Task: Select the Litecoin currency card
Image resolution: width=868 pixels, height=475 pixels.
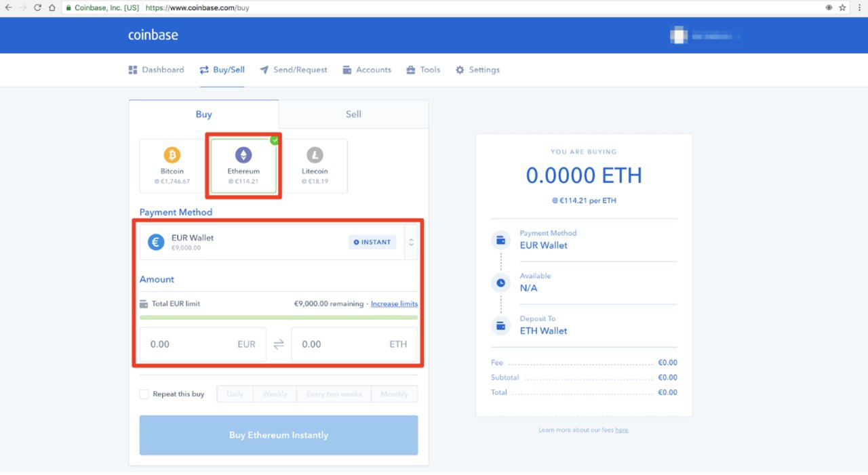Action: click(x=315, y=166)
